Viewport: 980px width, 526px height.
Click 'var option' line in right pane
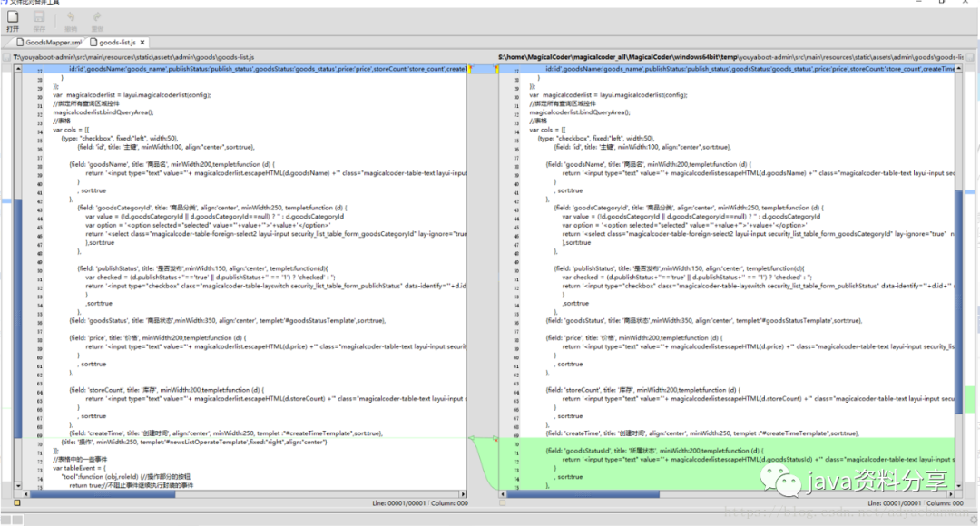click(684, 225)
